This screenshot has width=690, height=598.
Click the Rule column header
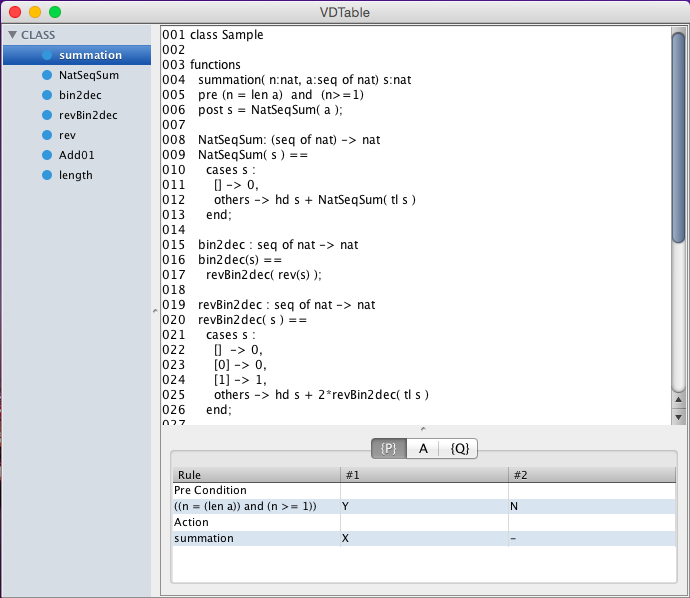click(257, 475)
